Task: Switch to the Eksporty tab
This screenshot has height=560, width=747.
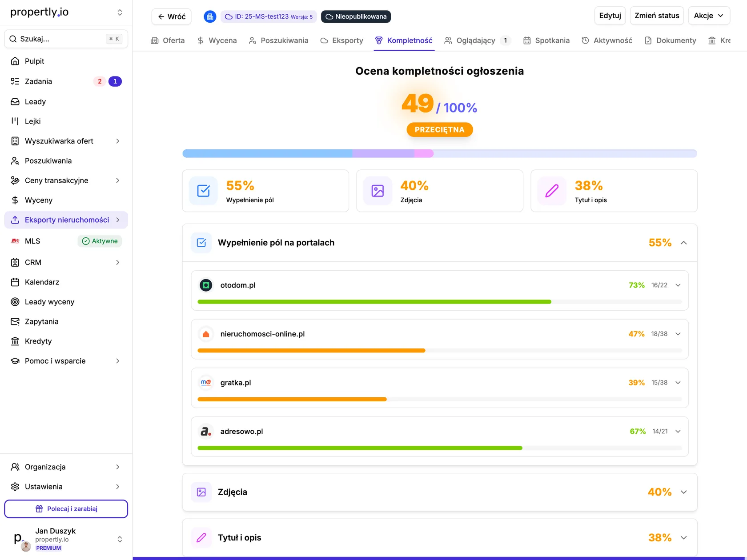Action: tap(341, 40)
